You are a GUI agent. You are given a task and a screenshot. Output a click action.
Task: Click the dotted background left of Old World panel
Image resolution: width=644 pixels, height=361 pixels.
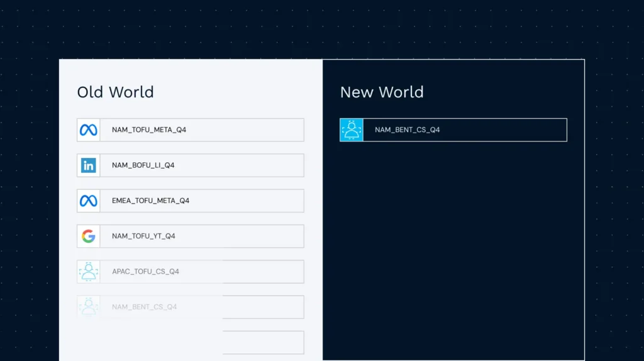pyautogui.click(x=30, y=208)
